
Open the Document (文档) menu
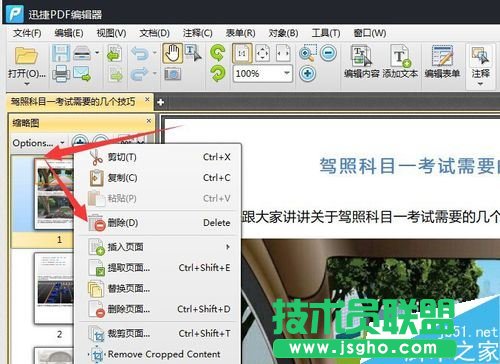154,33
